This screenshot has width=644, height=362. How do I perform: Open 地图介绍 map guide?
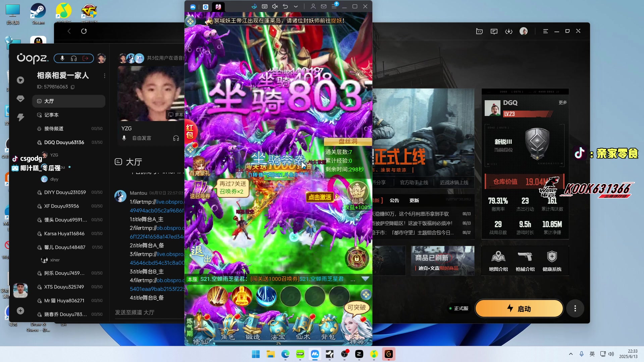[498, 261]
